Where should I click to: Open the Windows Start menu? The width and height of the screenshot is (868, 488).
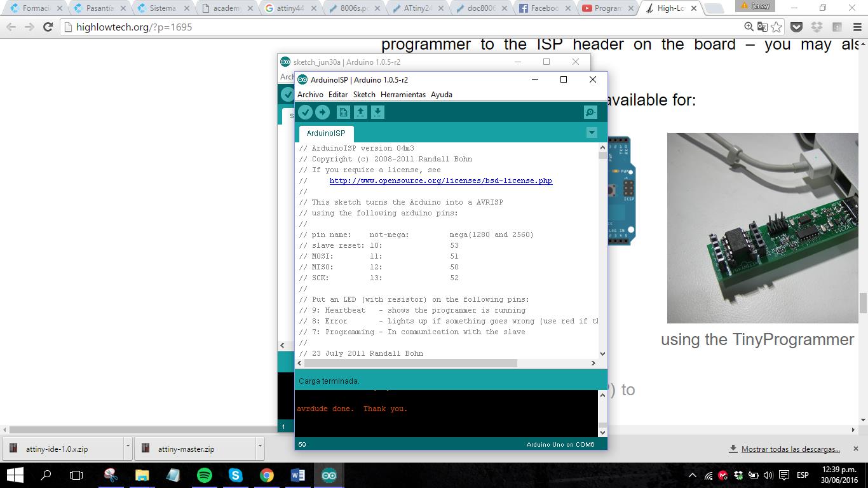coord(15,475)
